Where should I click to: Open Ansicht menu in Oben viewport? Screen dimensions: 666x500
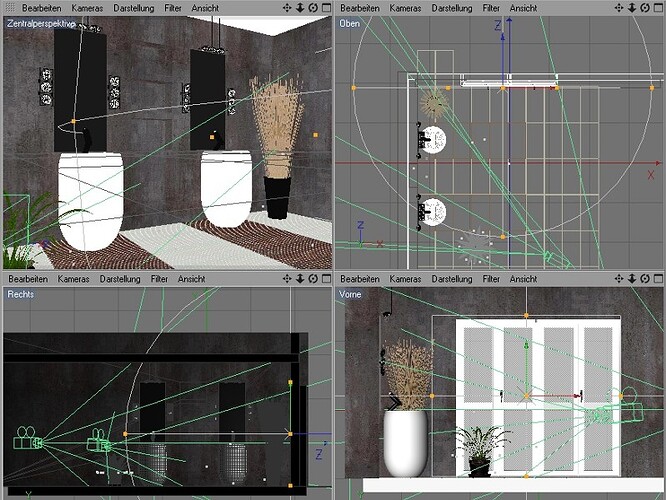coord(523,8)
